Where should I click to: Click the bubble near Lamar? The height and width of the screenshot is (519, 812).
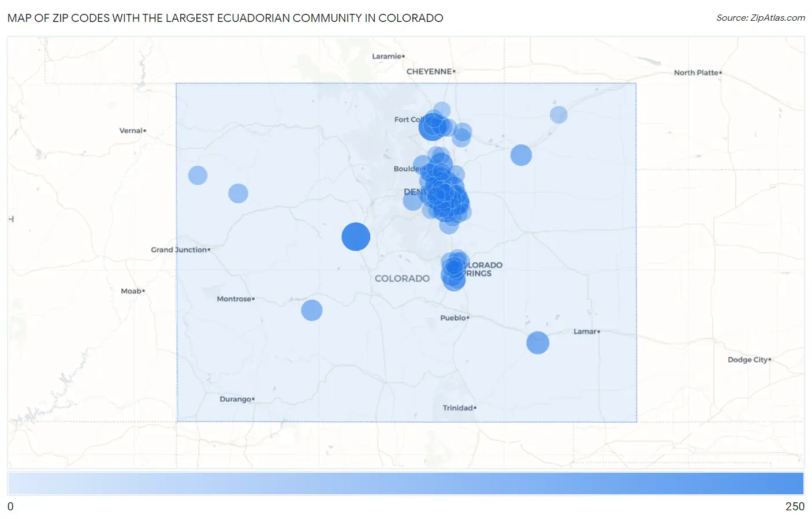[538, 343]
